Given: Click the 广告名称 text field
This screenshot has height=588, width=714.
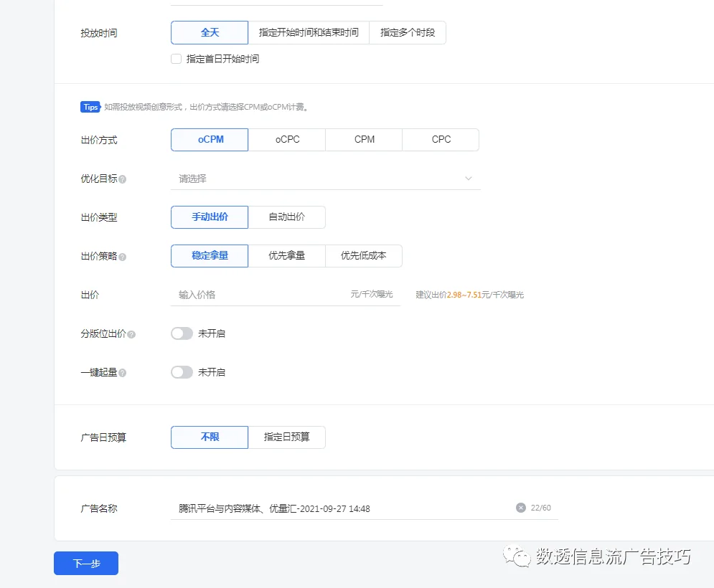Looking at the screenshot, I should (x=365, y=508).
